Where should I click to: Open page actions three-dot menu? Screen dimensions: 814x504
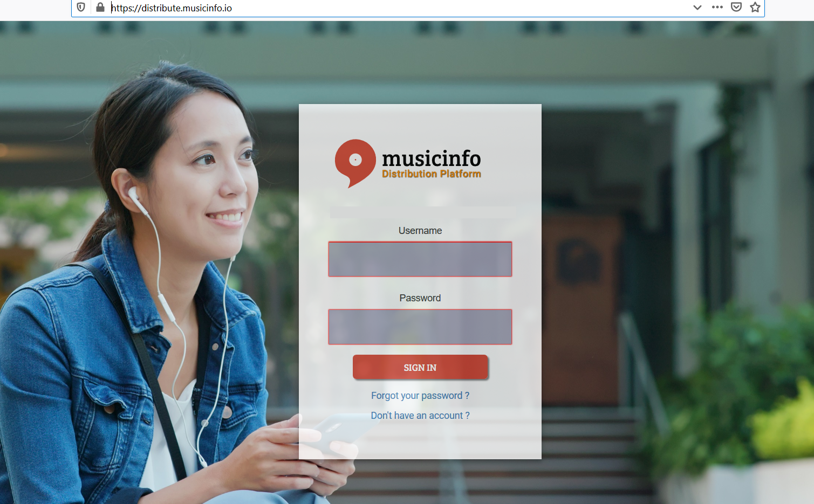tap(717, 7)
